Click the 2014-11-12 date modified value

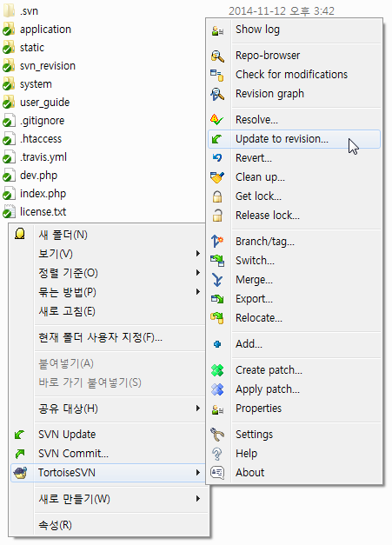click(282, 11)
